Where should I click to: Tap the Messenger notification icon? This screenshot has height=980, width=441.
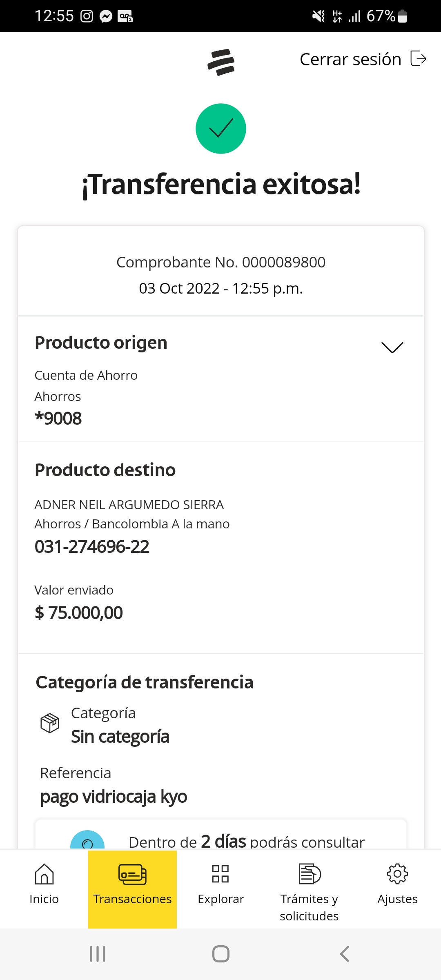tap(106, 16)
